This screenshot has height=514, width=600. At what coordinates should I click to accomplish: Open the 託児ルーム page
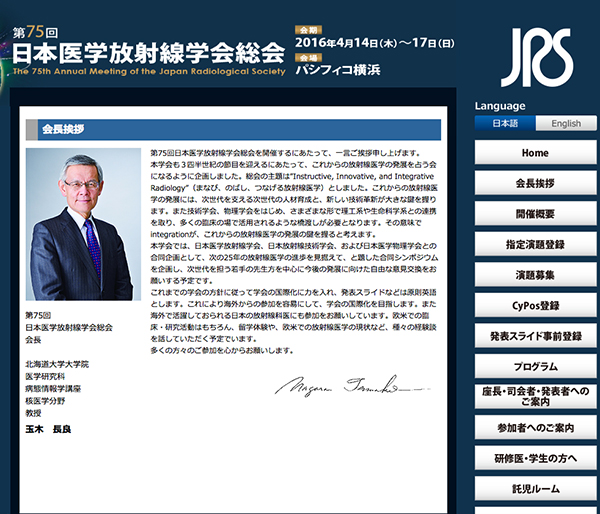coord(535,489)
